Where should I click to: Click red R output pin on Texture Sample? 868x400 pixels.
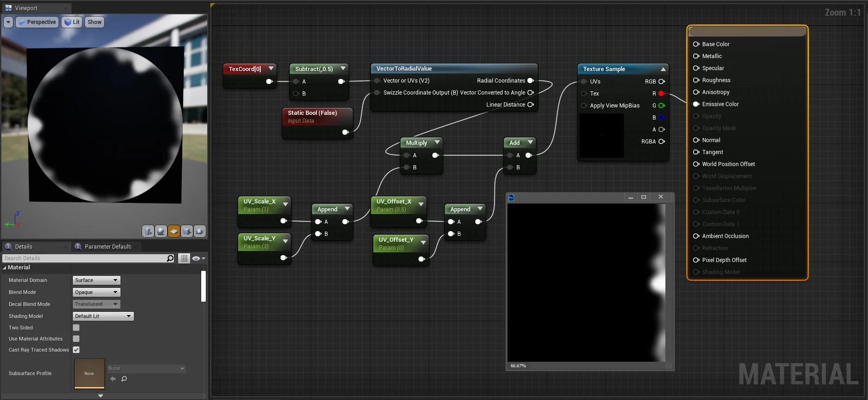pos(661,94)
